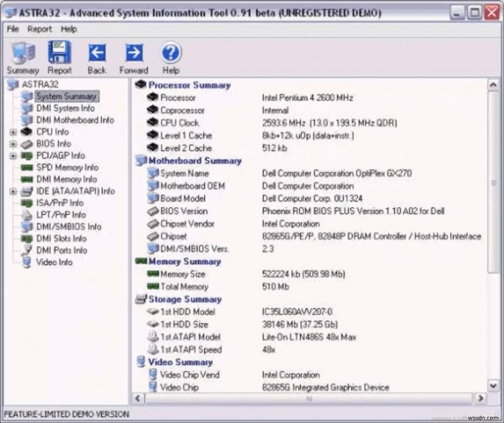Click the IDE (ATA/ATAPI) Info drive icon
This screenshot has width=504, height=423.
tap(26, 191)
